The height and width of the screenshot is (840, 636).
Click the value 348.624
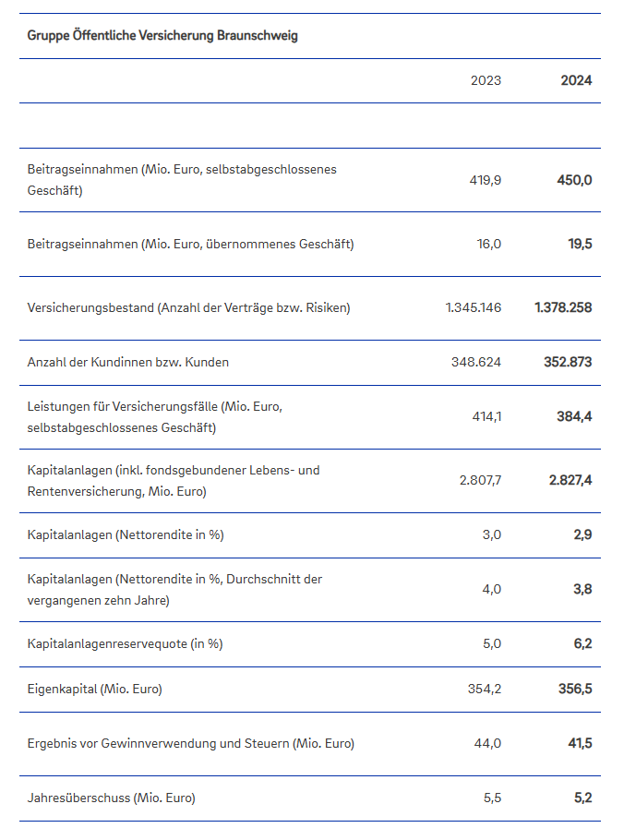(476, 362)
